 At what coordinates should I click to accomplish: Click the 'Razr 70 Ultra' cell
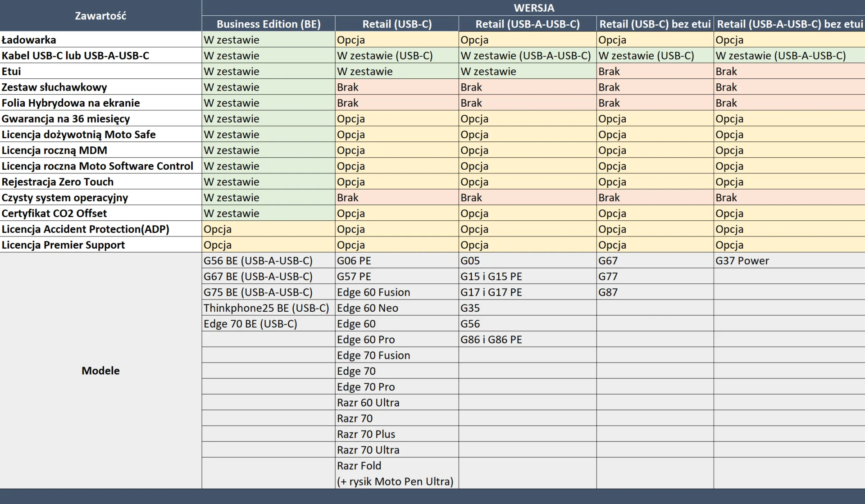click(x=397, y=450)
